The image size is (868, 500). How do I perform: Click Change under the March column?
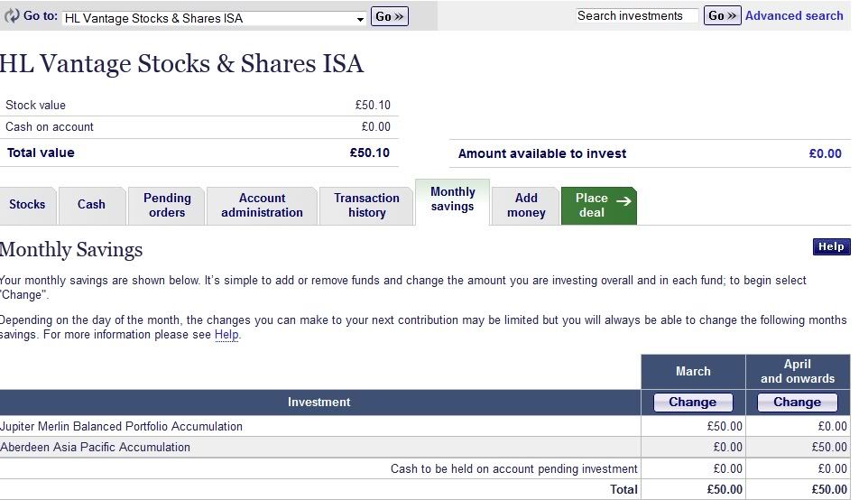tap(692, 403)
